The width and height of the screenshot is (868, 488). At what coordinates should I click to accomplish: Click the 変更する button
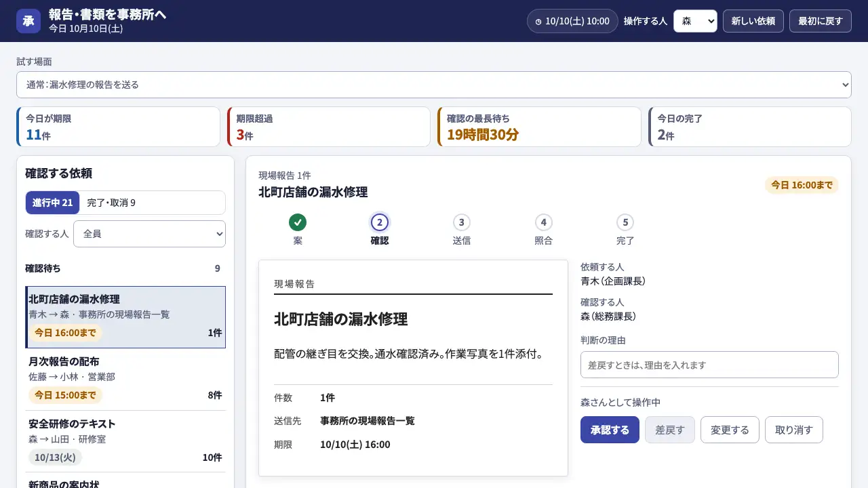pyautogui.click(x=730, y=430)
